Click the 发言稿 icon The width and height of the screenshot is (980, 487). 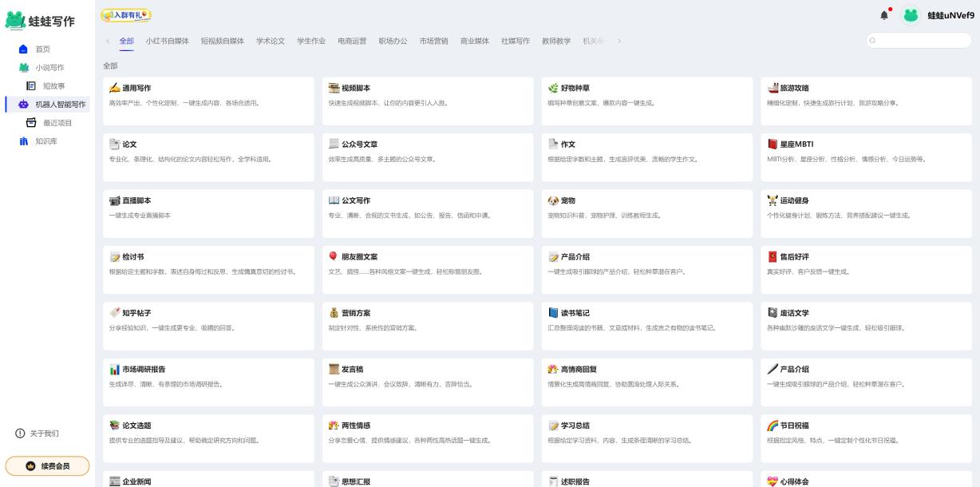(x=334, y=370)
